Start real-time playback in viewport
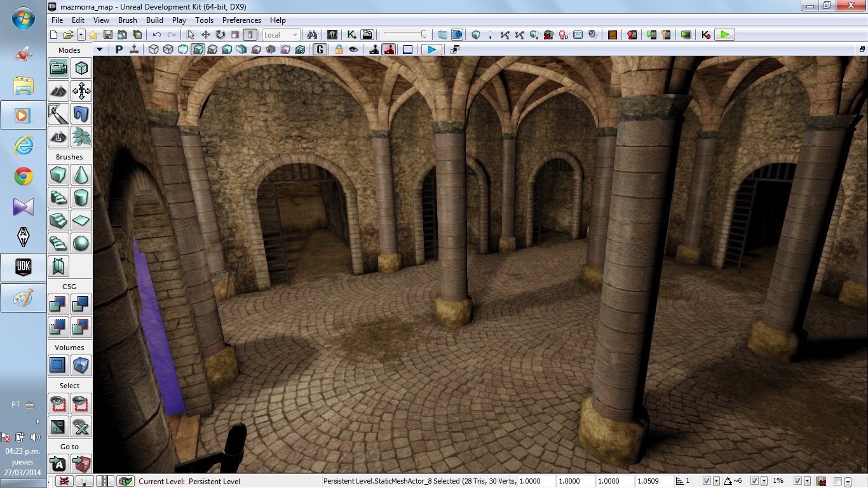 tap(431, 50)
